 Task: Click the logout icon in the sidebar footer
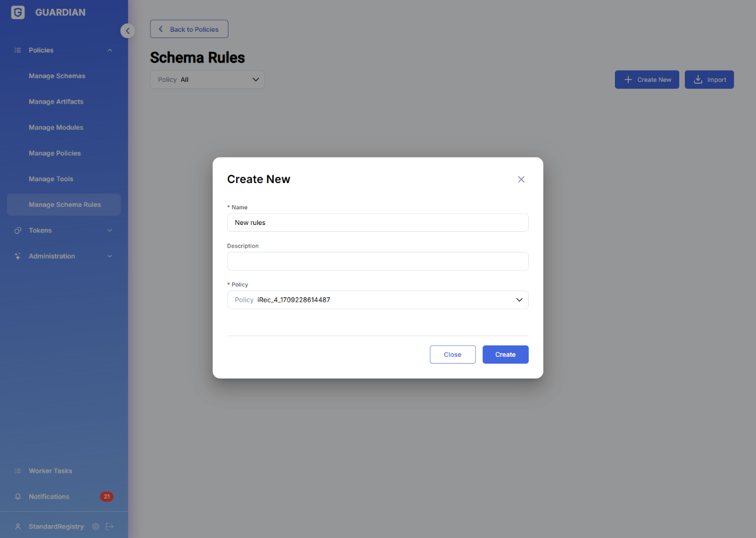(x=110, y=527)
